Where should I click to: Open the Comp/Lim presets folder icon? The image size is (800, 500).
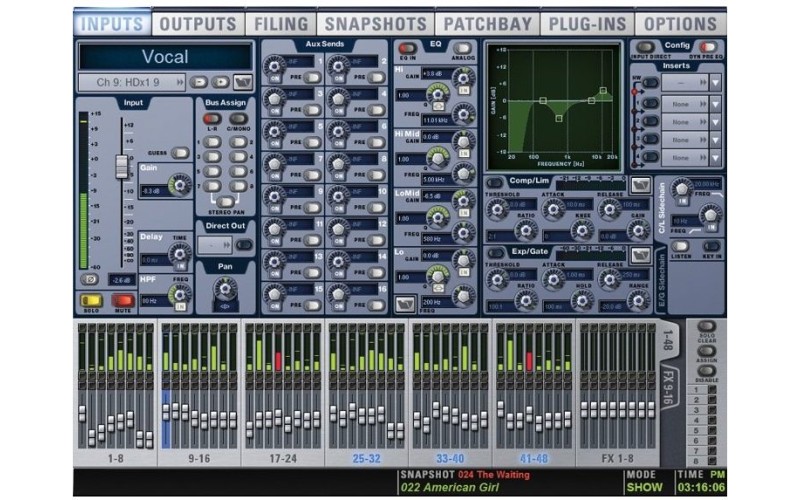point(640,185)
